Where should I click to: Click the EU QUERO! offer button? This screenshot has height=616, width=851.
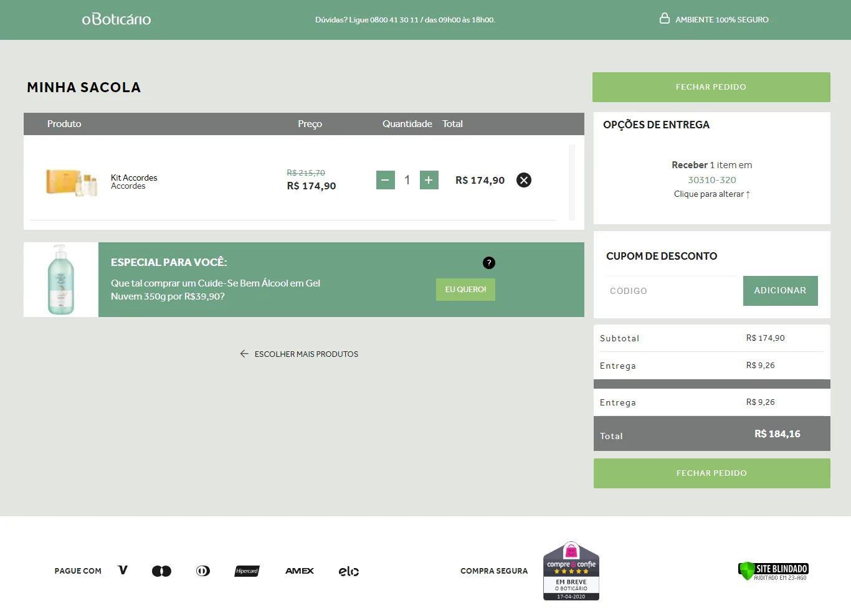465,290
